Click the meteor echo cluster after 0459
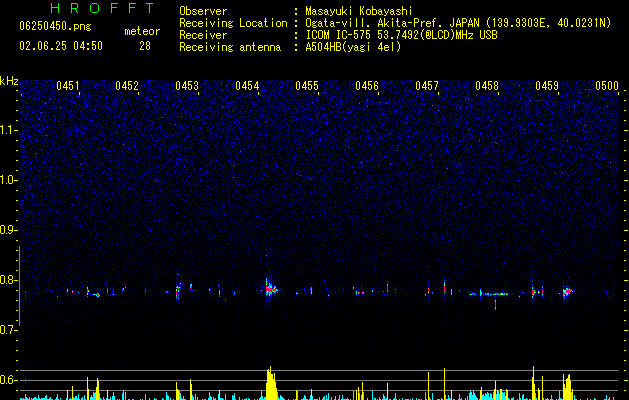Screen dimensions: 629x400 point(568,292)
